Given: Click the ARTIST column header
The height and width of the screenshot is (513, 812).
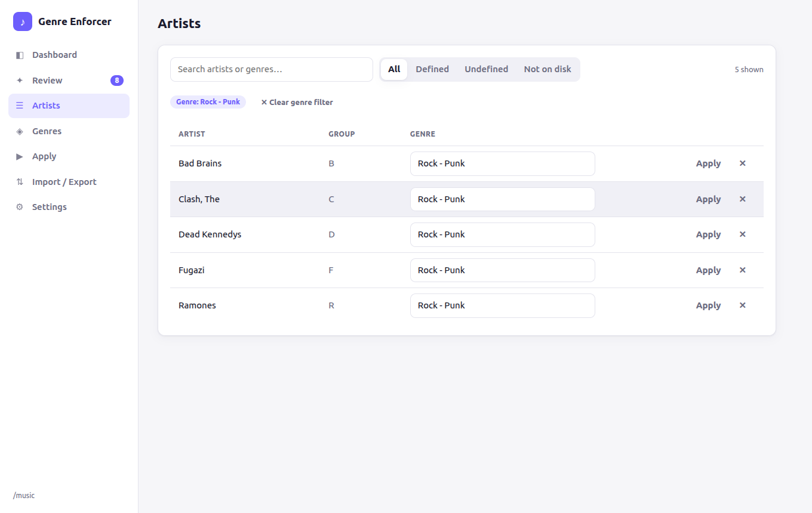Looking at the screenshot, I should pos(192,134).
